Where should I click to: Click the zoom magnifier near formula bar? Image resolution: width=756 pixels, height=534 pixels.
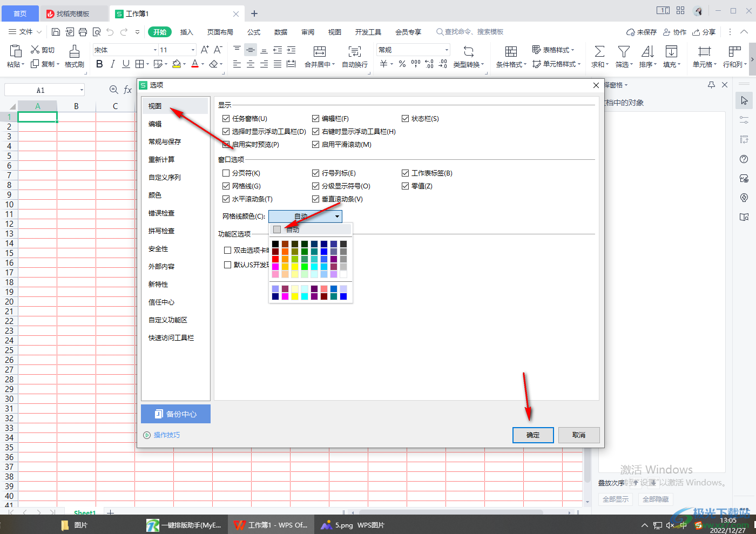[113, 90]
